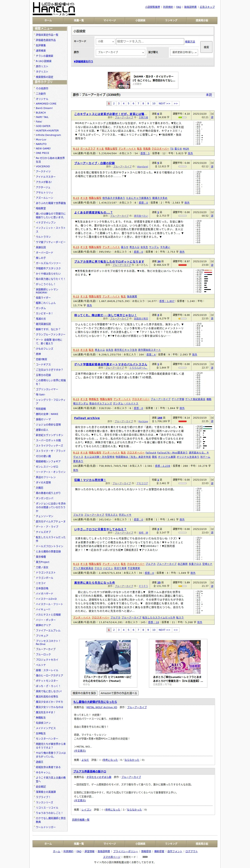This screenshot has height=868, width=250.
Task: Click the rating bar 調整平均 8.97
Action: click(182, 265)
